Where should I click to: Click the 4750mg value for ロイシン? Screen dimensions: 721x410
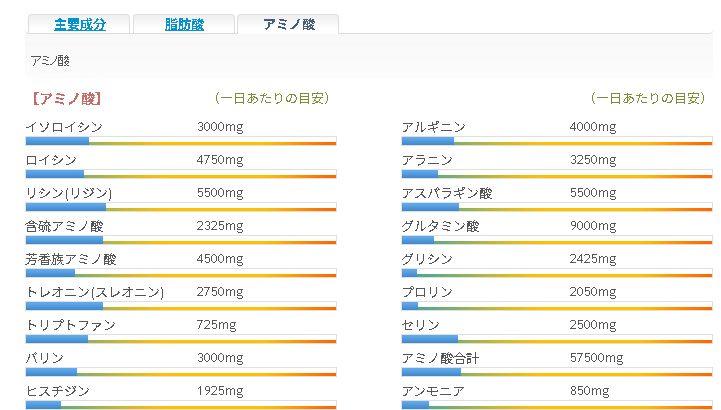(x=220, y=160)
